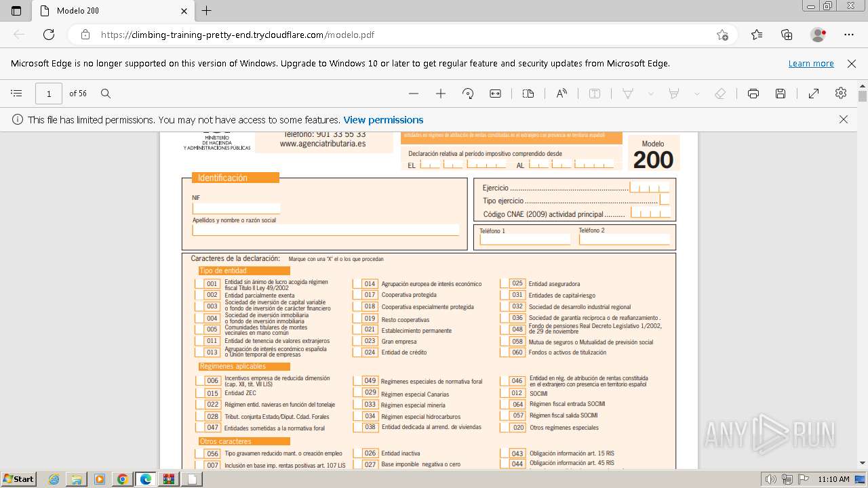Select the Highlight tool
The width and height of the screenshot is (868, 488).
674,94
